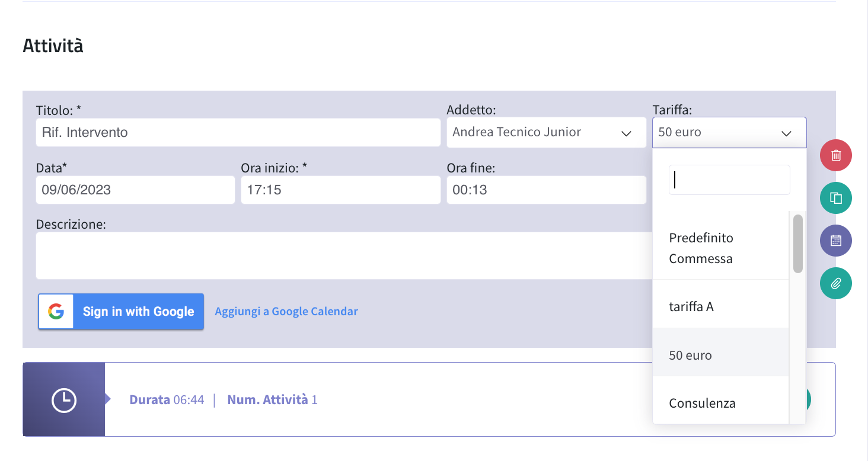868x461 pixels.
Task: Duplicate activity using the copy icon
Action: pos(835,198)
